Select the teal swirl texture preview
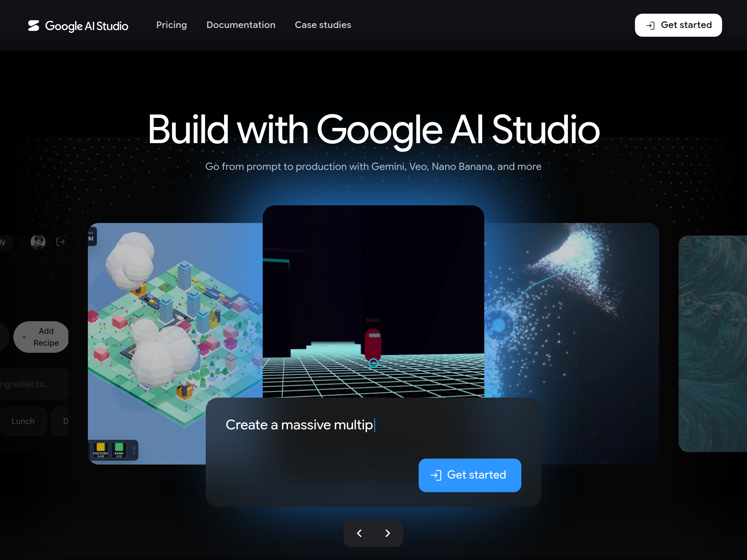 pyautogui.click(x=712, y=344)
